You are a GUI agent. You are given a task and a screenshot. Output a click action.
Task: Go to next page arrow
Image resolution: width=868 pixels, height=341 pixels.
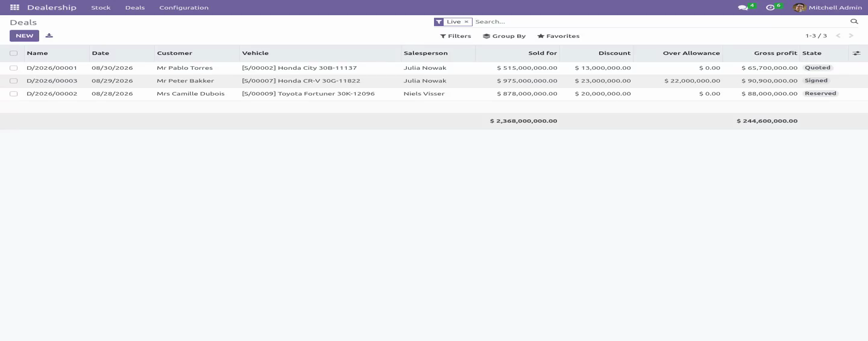click(851, 36)
